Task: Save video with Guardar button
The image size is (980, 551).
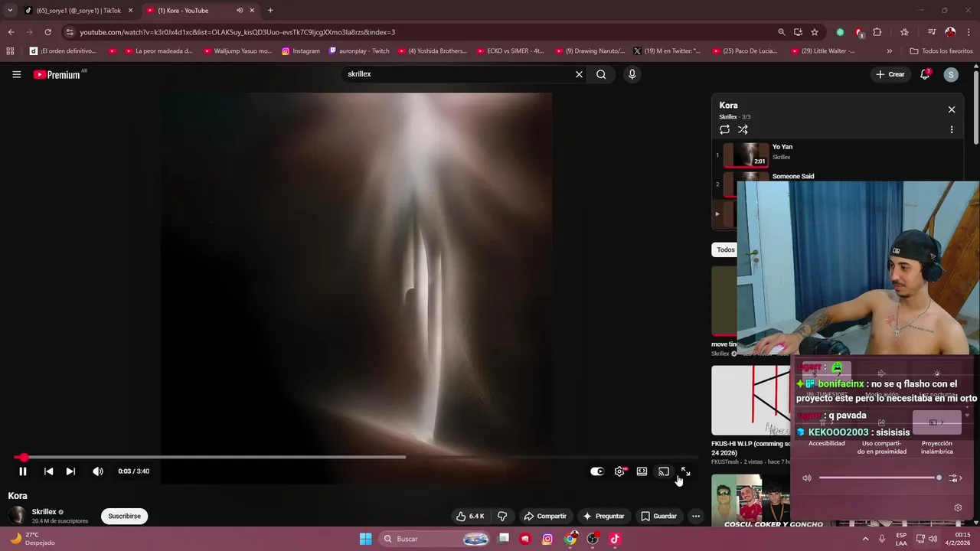Action: (x=658, y=516)
